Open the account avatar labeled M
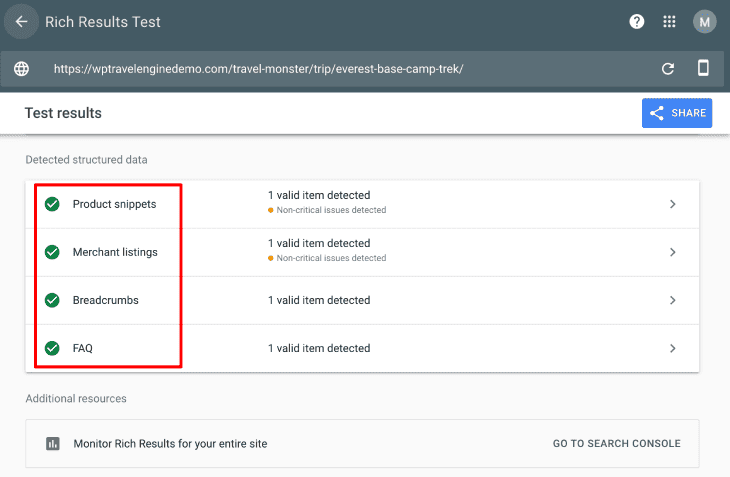 point(704,21)
